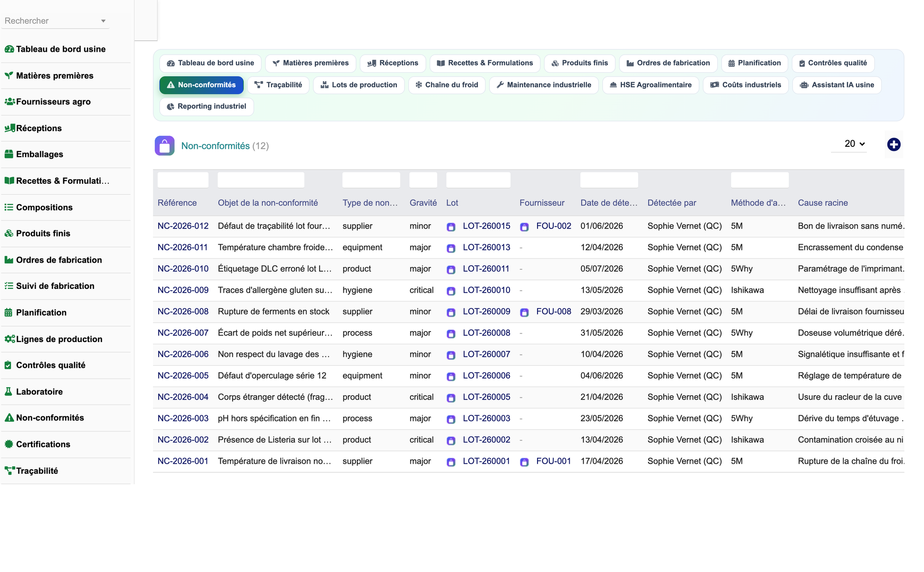Go to the Reporting industriel tab
Viewport: 924px width, 572px height.
click(x=207, y=106)
